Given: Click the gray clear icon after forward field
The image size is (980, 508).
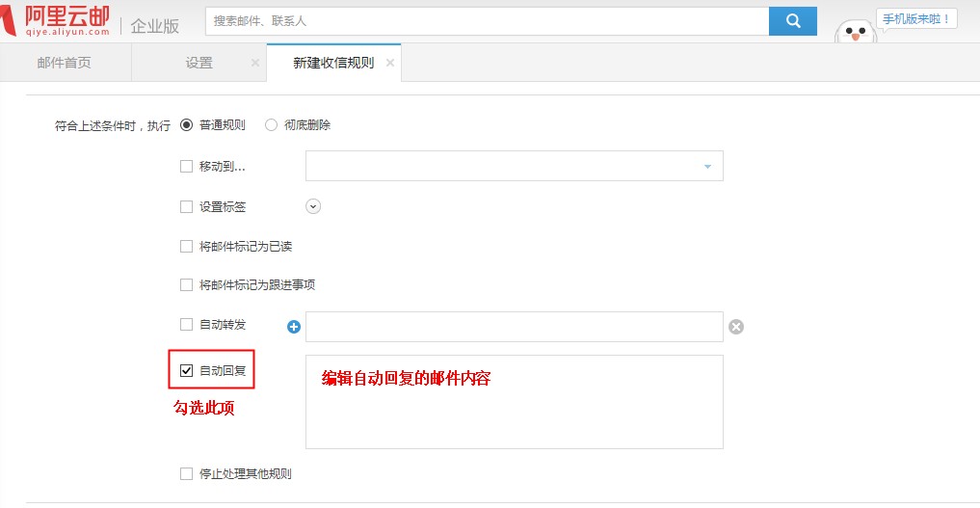Looking at the screenshot, I should coord(736,327).
